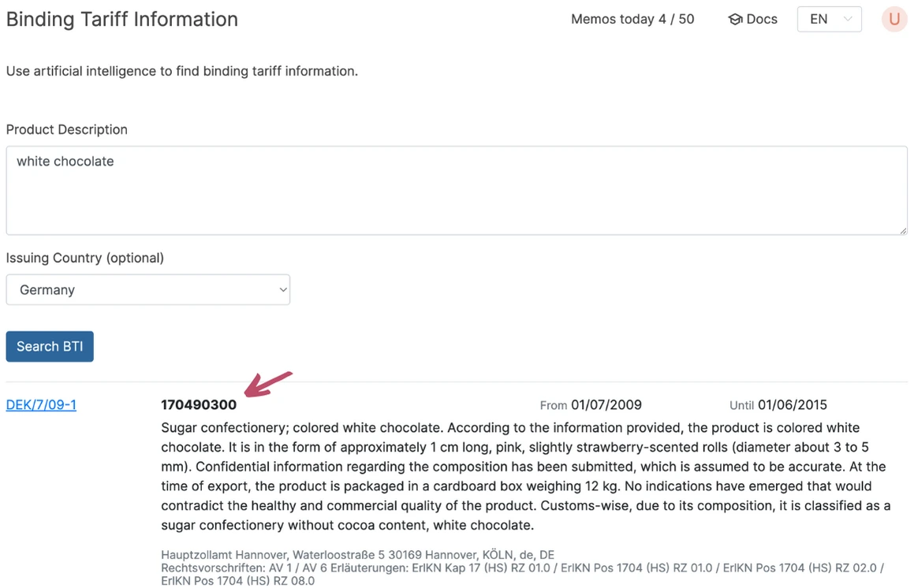Click the From date 01/07/2009
914x588 pixels.
(606, 405)
